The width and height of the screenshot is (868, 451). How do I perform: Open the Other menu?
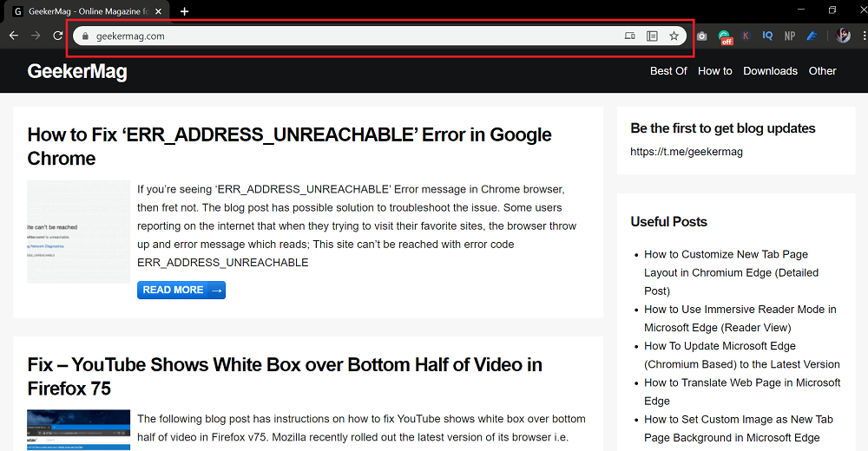coord(822,71)
